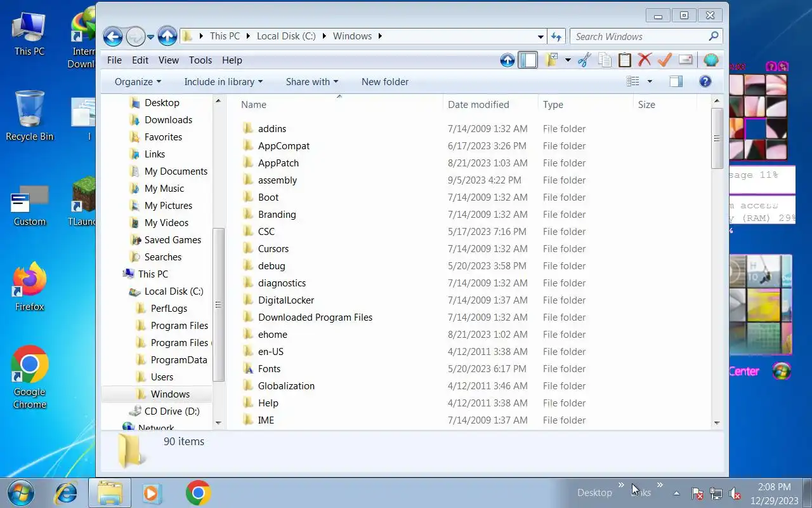The width and height of the screenshot is (812, 508).
Task: Click the scissors Cut icon
Action: pos(584,60)
